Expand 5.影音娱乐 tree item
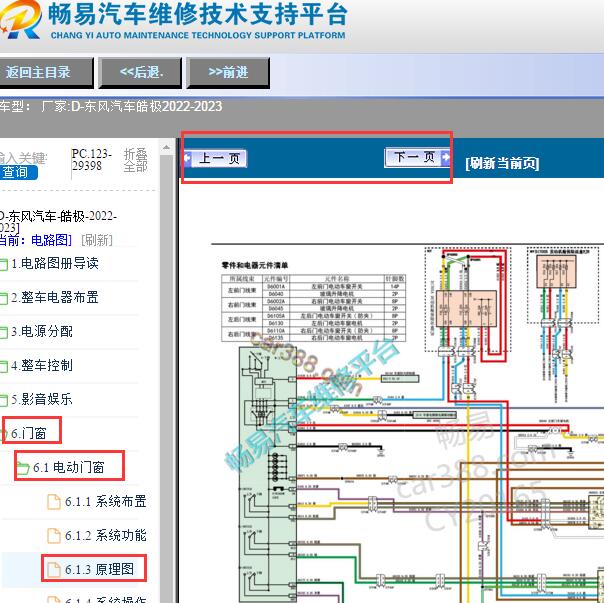This screenshot has height=603, width=604. pos(42,399)
